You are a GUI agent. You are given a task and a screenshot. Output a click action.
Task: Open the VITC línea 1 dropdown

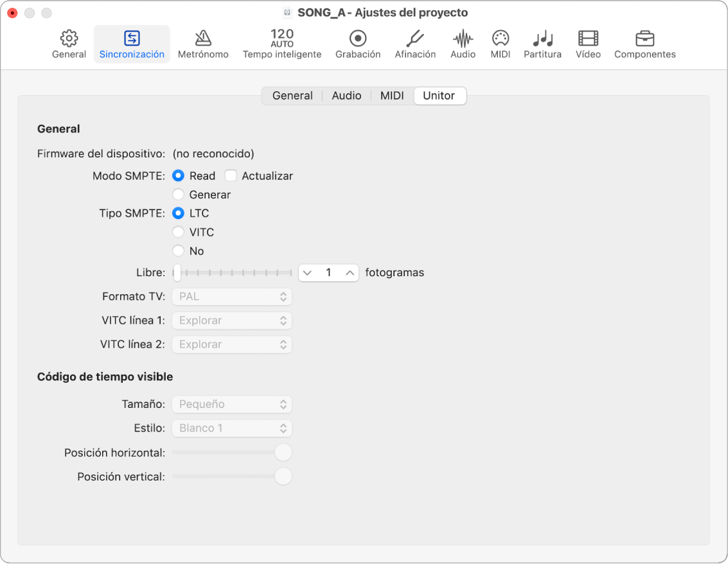pos(232,321)
